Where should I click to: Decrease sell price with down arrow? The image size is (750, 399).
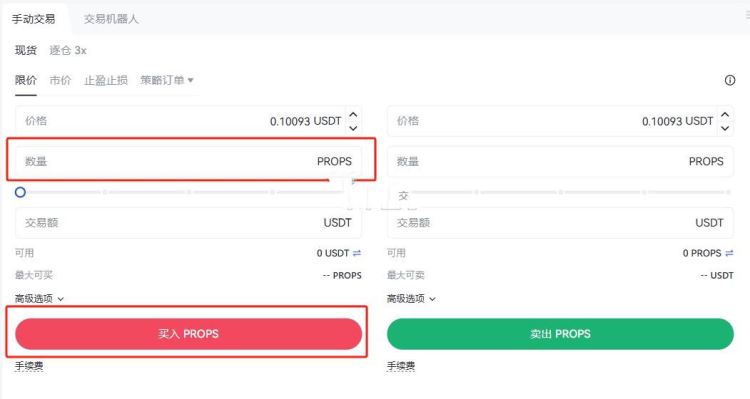pyautogui.click(x=725, y=128)
